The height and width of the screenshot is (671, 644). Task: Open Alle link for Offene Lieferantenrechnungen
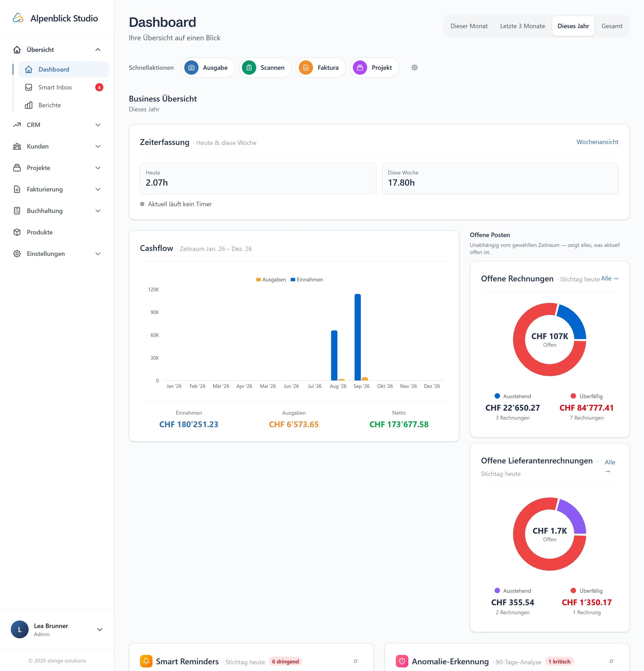[x=610, y=466]
